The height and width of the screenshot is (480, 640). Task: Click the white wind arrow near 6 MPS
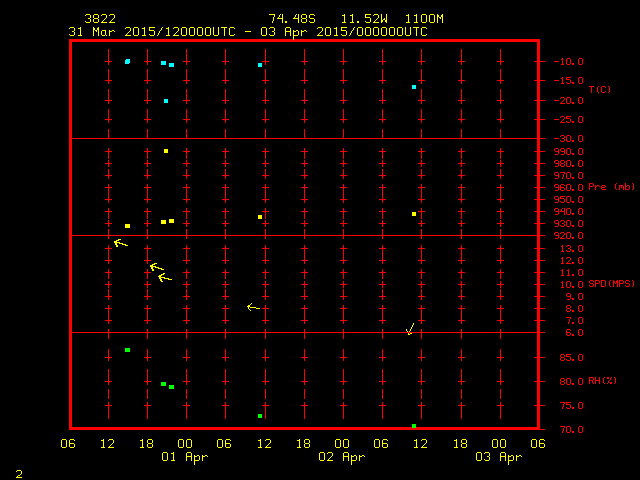tap(410, 329)
